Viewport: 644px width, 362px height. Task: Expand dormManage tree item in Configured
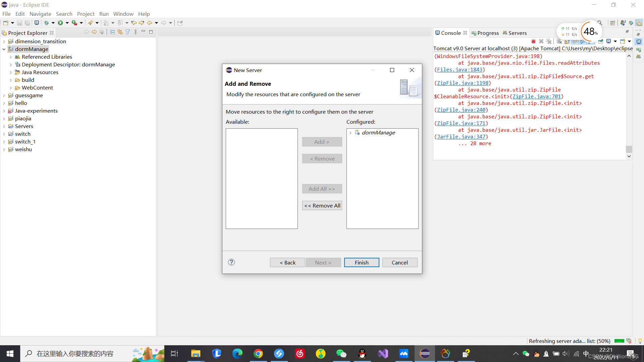click(x=351, y=133)
